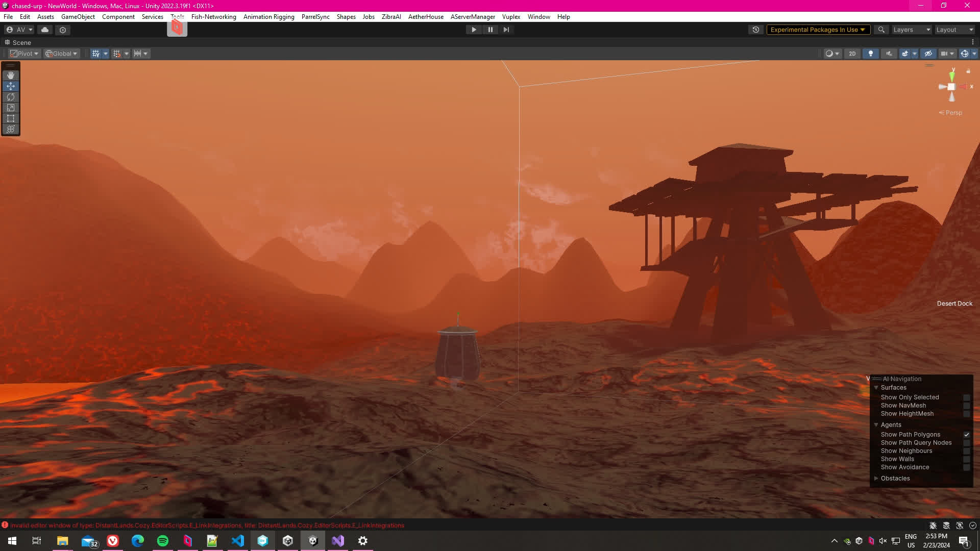
Task: Select the Rect transform tool
Action: click(11, 118)
